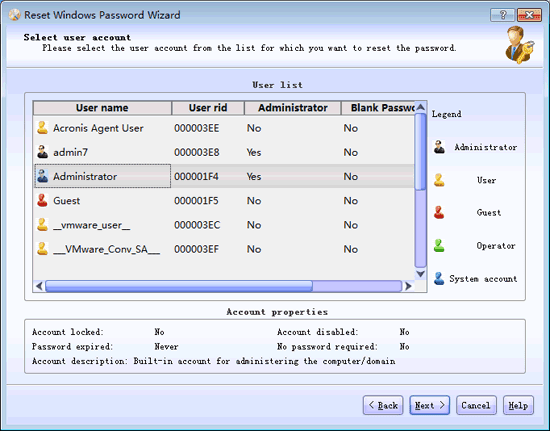This screenshot has width=550, height=431.
Task: Click the __vmware_user__ account icon
Action: (42, 225)
